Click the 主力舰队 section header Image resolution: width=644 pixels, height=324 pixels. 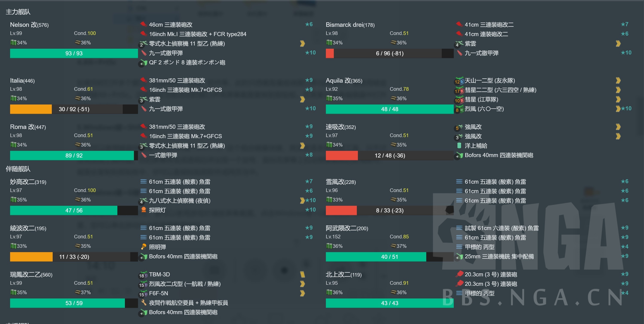(18, 12)
